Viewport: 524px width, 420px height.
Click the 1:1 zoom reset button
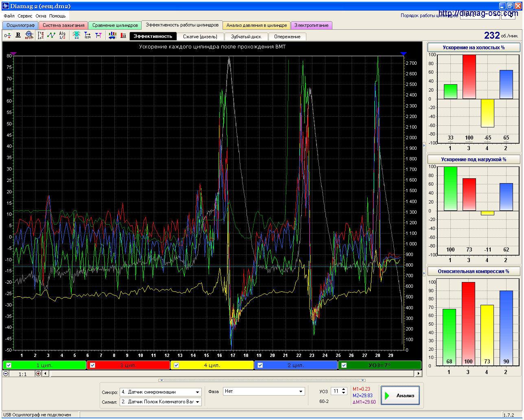[x=22, y=374]
